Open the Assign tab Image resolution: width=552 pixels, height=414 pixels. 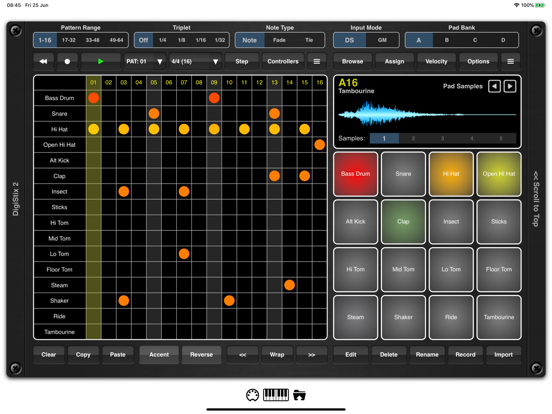pos(394,61)
